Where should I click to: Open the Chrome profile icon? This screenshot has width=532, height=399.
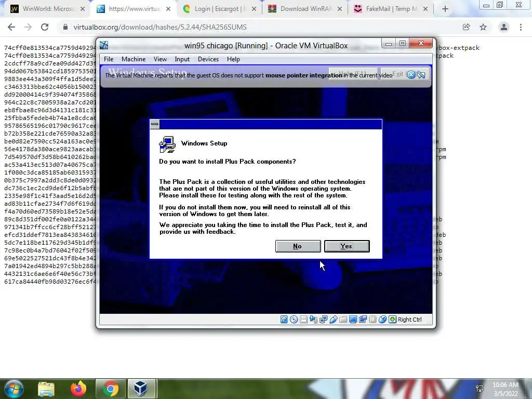point(504,27)
